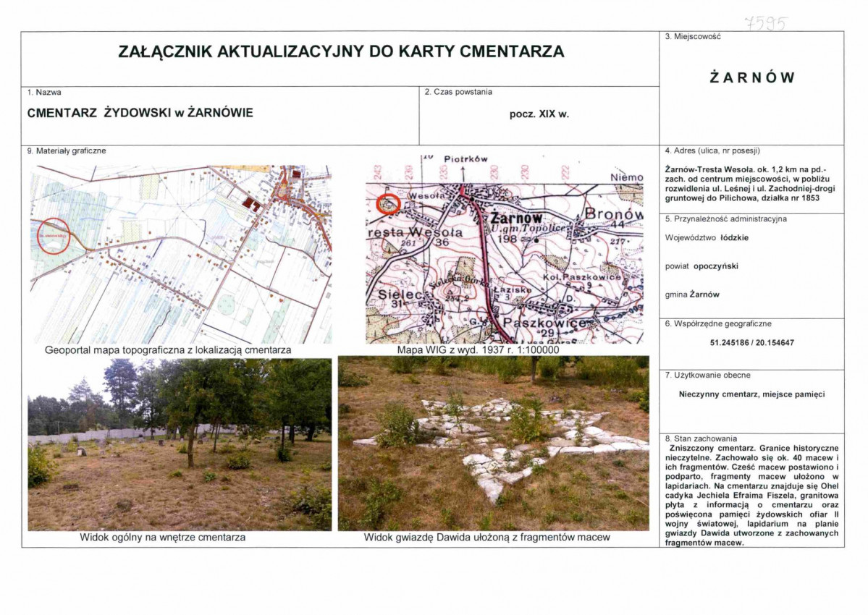Click the red circle on the WIG map
Viewport: 868px width, 615px height.
click(x=388, y=205)
